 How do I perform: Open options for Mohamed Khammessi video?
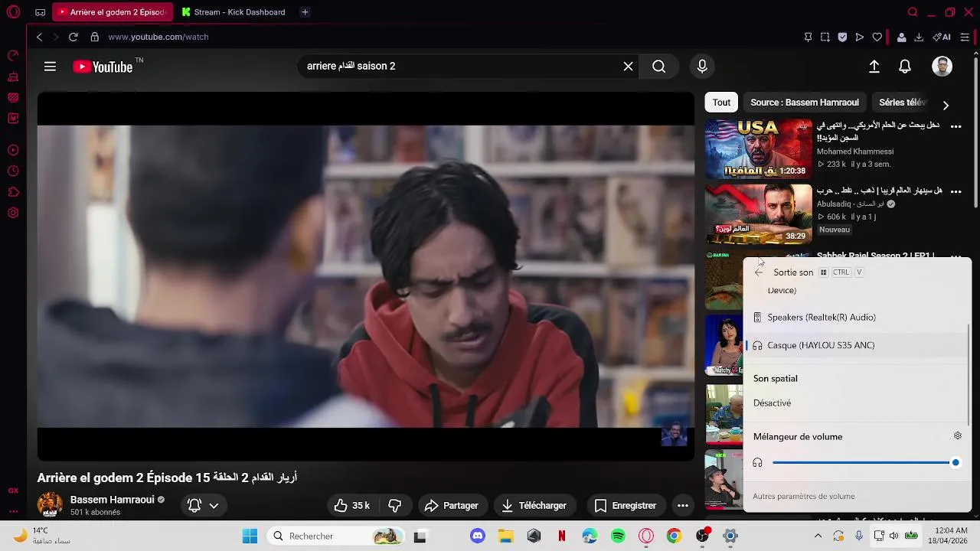tap(955, 127)
